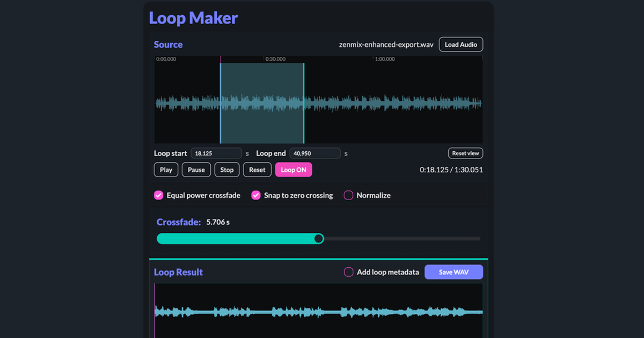Click the Reset button
The height and width of the screenshot is (338, 644).
257,170
